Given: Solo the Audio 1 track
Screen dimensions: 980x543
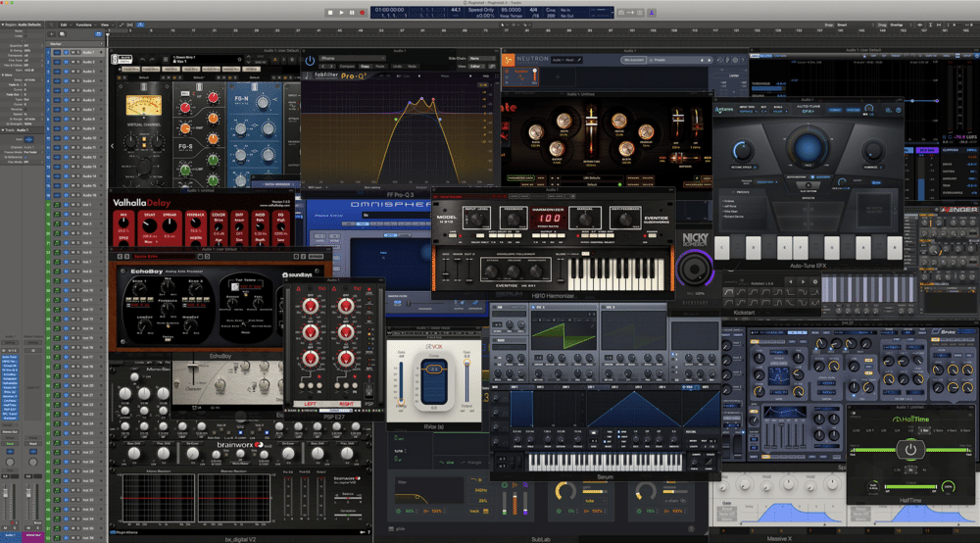Looking at the screenshot, I should click(x=77, y=53).
